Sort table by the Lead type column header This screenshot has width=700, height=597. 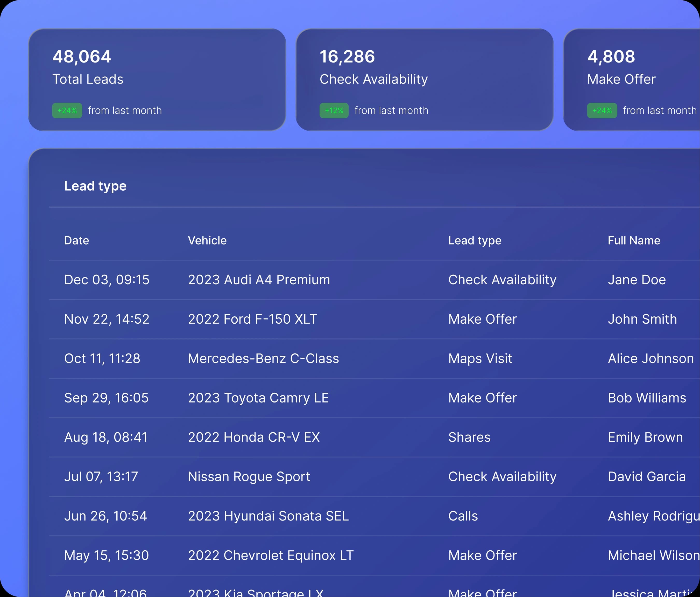(x=475, y=240)
